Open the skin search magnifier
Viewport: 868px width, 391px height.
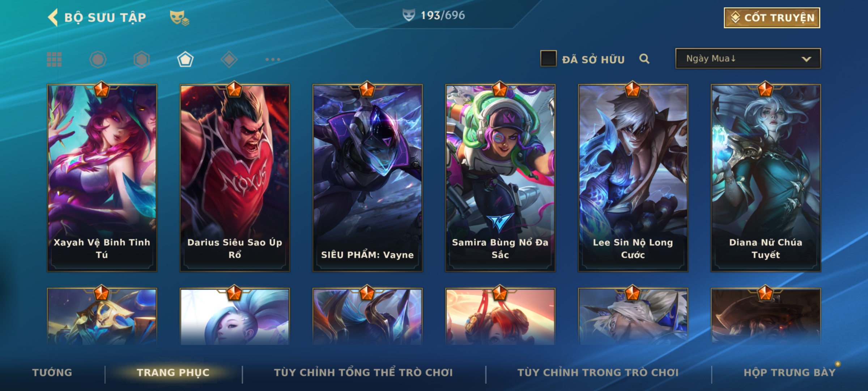(644, 59)
